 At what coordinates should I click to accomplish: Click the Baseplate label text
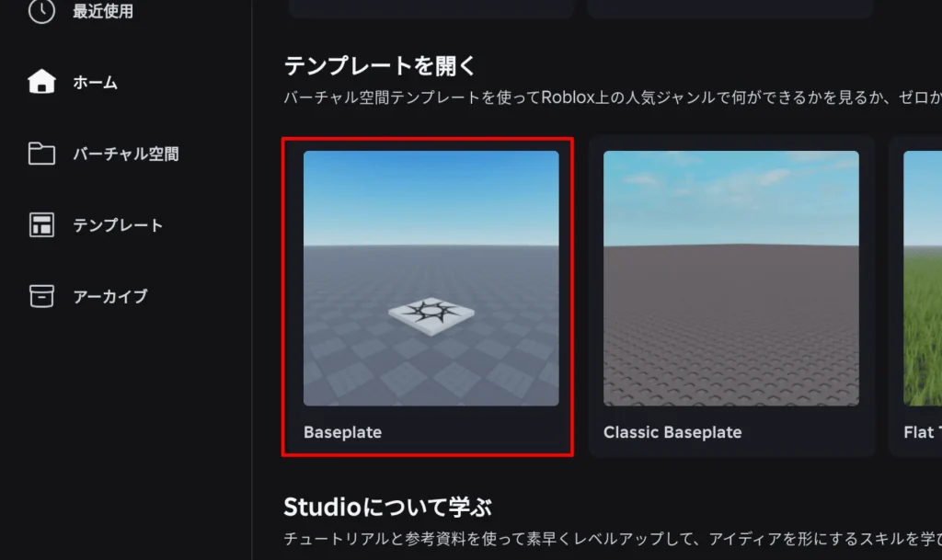[x=342, y=432]
